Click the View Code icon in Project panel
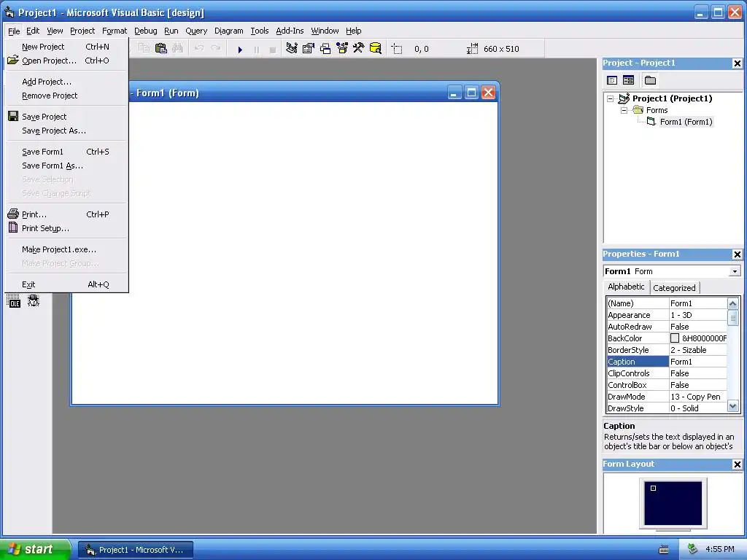 coord(612,80)
